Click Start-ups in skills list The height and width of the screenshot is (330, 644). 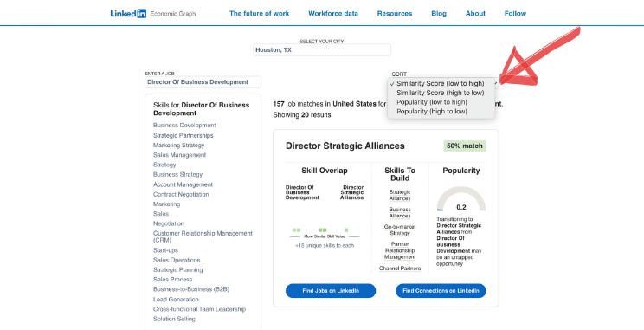(165, 250)
